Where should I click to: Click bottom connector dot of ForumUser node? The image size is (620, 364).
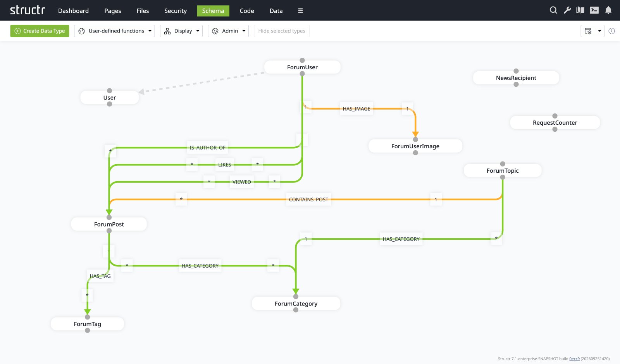pos(302,74)
